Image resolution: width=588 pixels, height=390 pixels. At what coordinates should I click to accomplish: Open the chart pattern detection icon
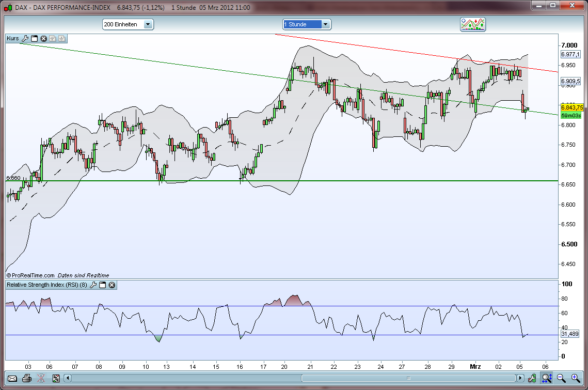click(x=472, y=24)
